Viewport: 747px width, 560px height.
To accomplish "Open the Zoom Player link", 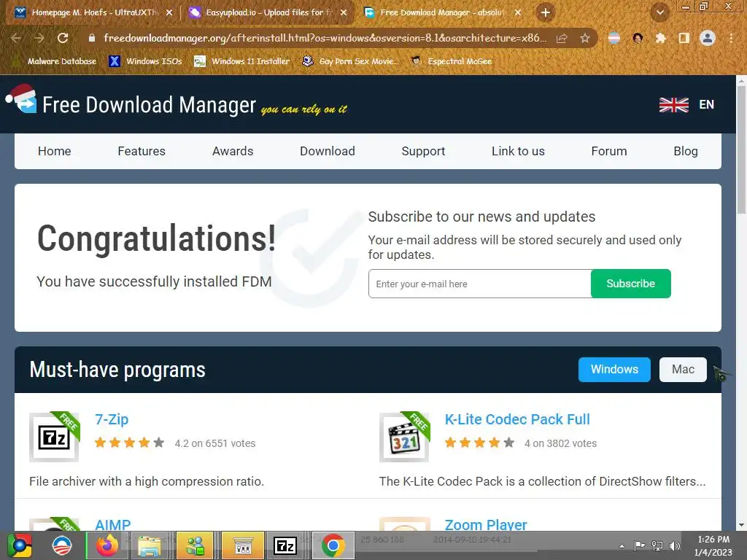I will [x=486, y=525].
